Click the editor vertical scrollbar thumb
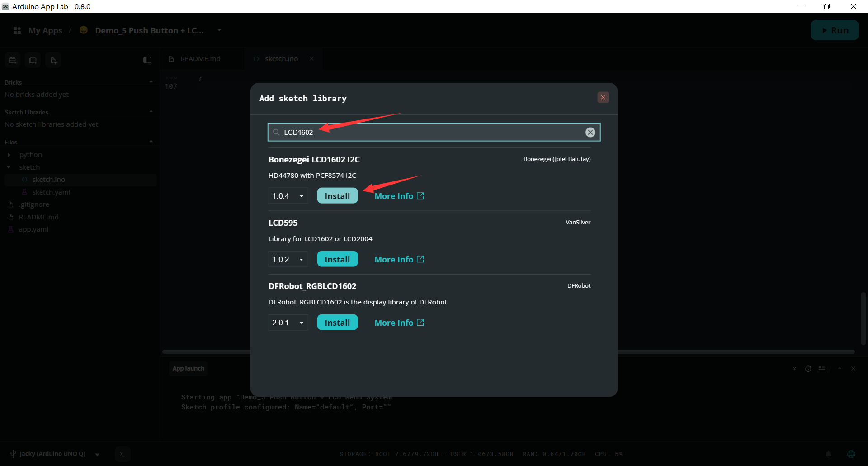Viewport: 868px width, 466px height. pyautogui.click(x=863, y=319)
